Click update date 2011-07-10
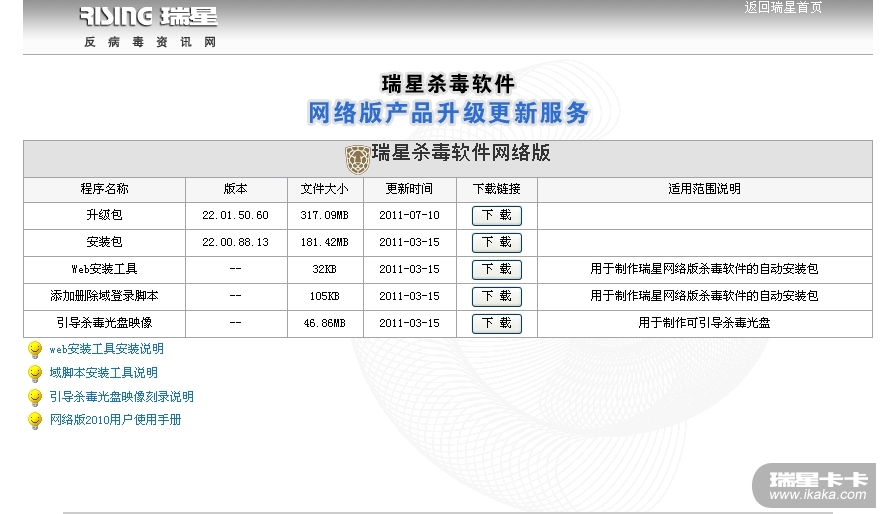 pos(409,216)
